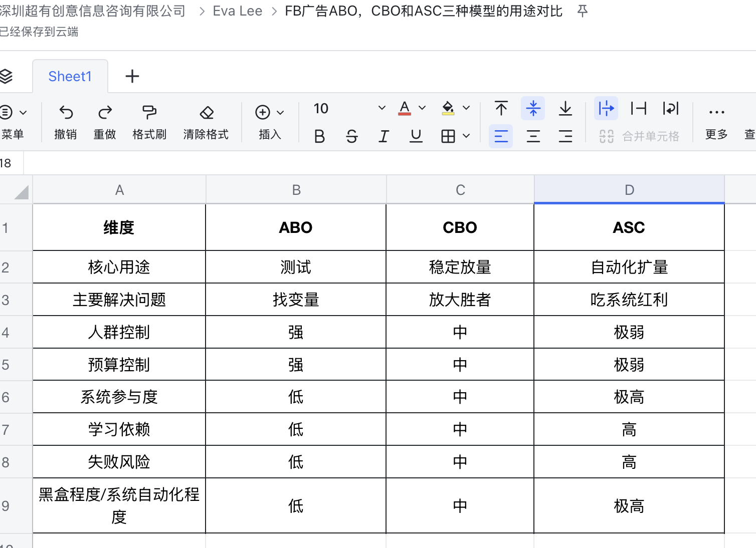Viewport: 756px width, 548px height.
Task: Open the insert (插入) plus icon
Action: pos(263,112)
